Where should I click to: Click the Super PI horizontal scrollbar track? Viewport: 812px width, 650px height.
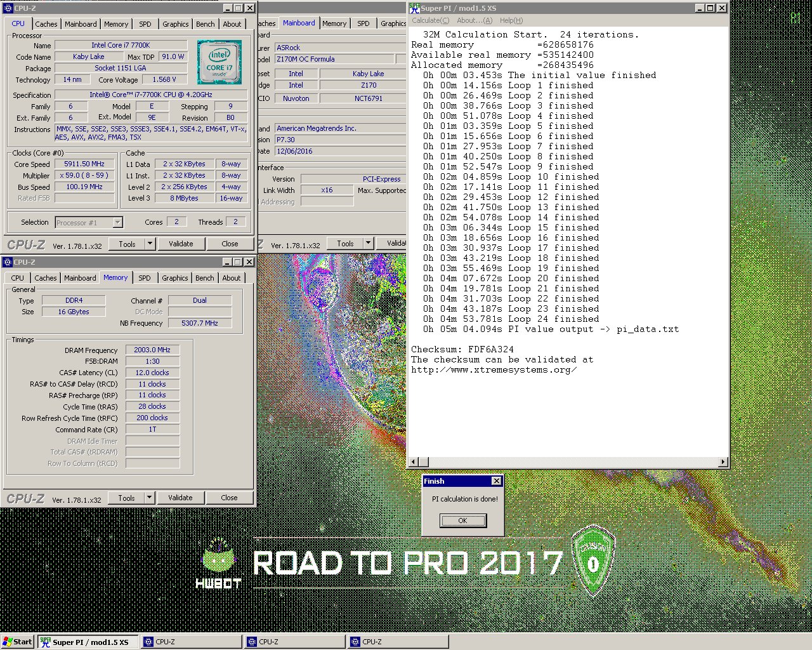(568, 462)
